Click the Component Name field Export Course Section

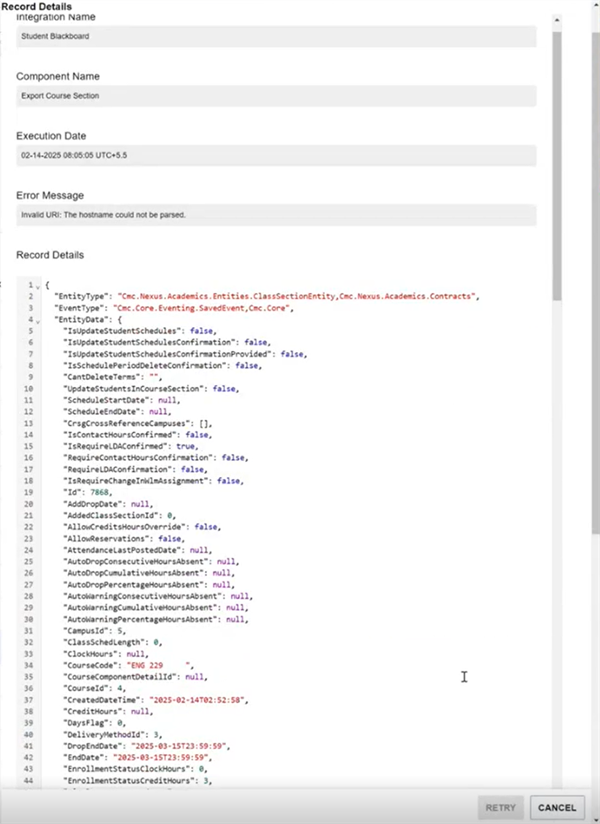(x=276, y=96)
